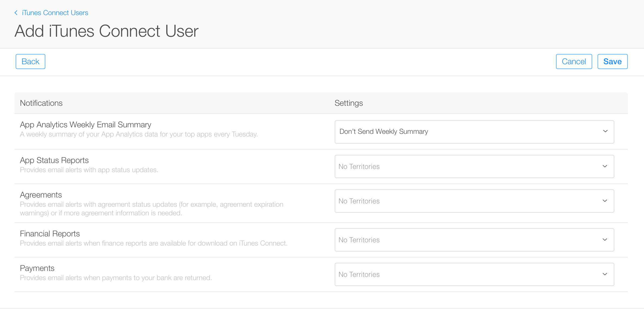The height and width of the screenshot is (313, 644).
Task: Click the Financial Reports row title
Action: coord(50,234)
